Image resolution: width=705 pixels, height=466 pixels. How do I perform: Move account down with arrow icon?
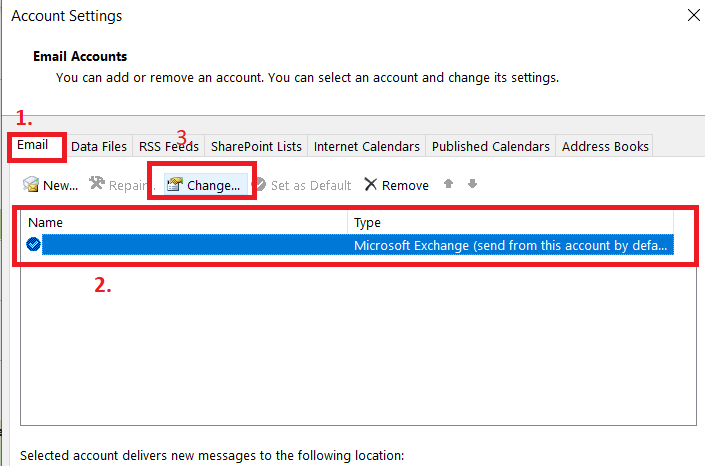pos(472,184)
